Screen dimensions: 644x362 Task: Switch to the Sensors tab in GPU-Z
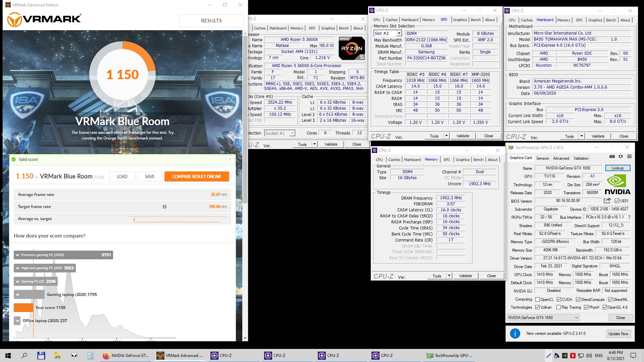pos(542,158)
